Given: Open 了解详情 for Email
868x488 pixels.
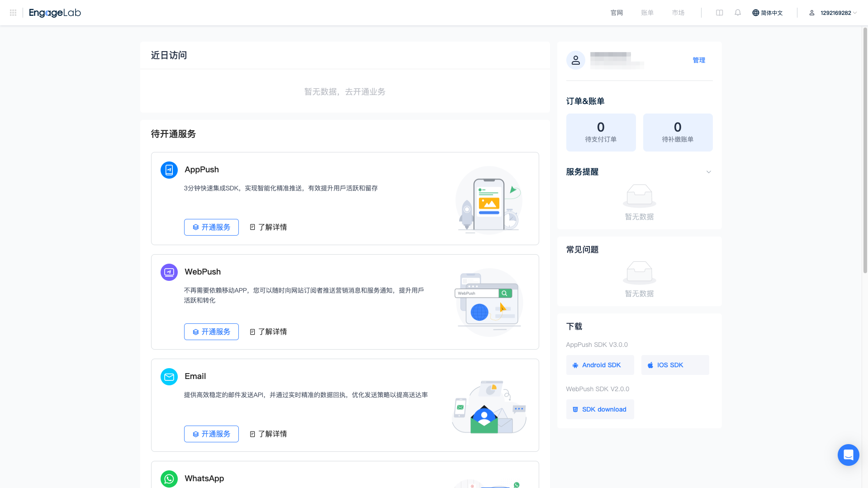Looking at the screenshot, I should tap(268, 434).
